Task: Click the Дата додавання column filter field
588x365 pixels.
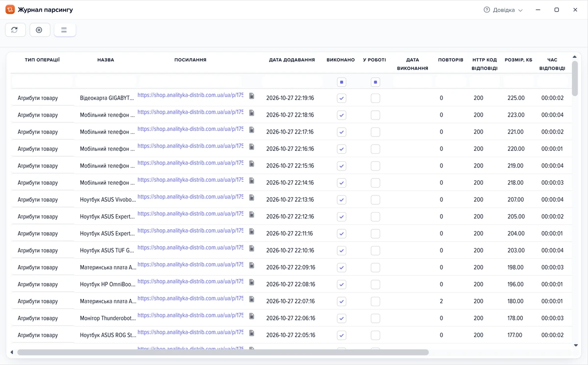Action: [x=292, y=81]
